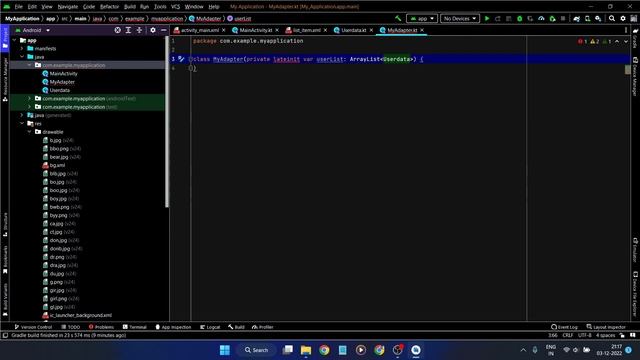The width and height of the screenshot is (640, 360).
Task: Open Problems tool window button
Action: pyautogui.click(x=101, y=327)
